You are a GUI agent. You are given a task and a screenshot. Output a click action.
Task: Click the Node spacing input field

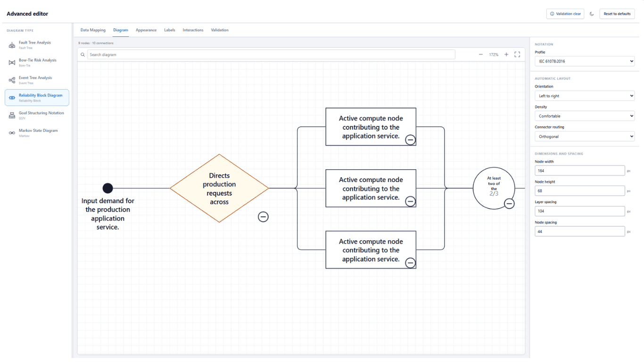(x=580, y=231)
